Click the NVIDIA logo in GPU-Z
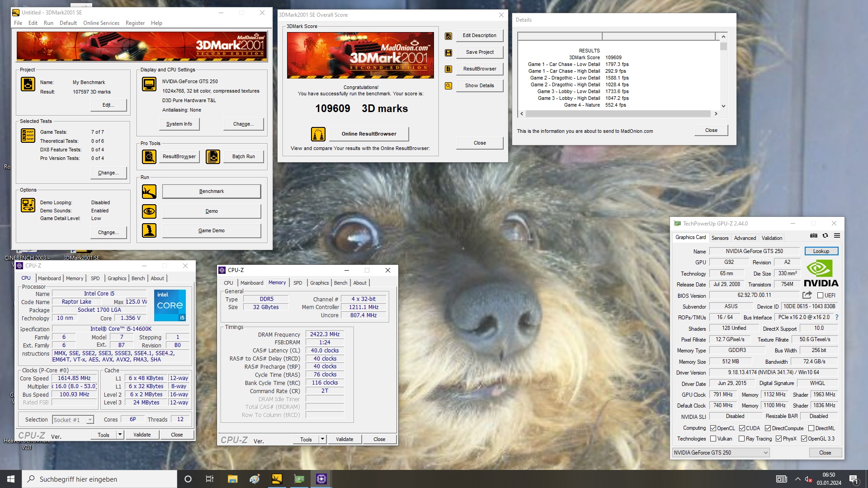 [x=821, y=274]
